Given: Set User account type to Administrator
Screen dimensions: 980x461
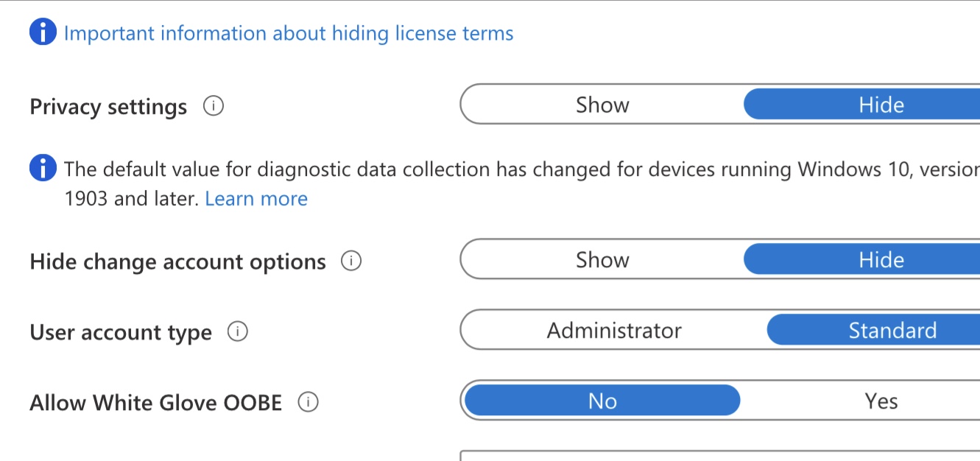Looking at the screenshot, I should coord(614,330).
